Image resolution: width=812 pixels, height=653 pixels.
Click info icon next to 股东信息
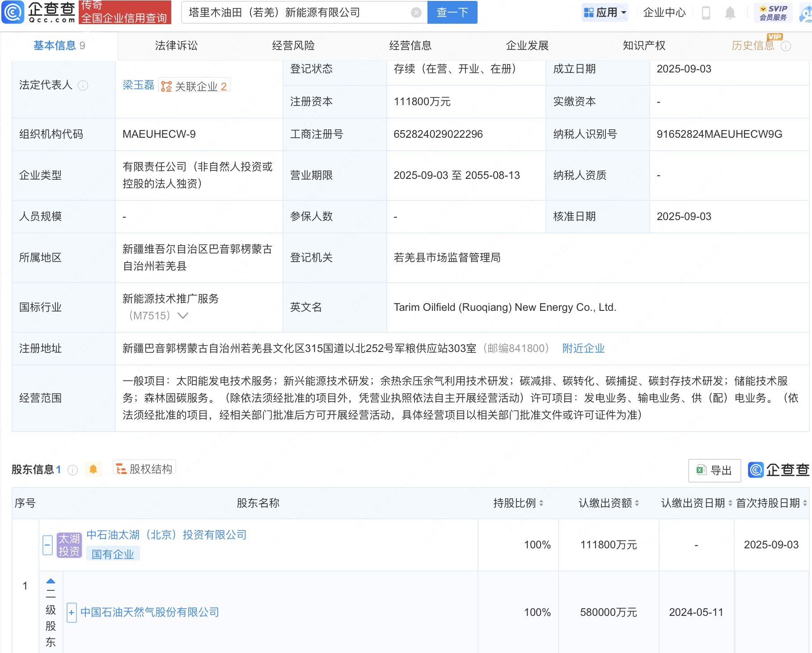pyautogui.click(x=72, y=470)
